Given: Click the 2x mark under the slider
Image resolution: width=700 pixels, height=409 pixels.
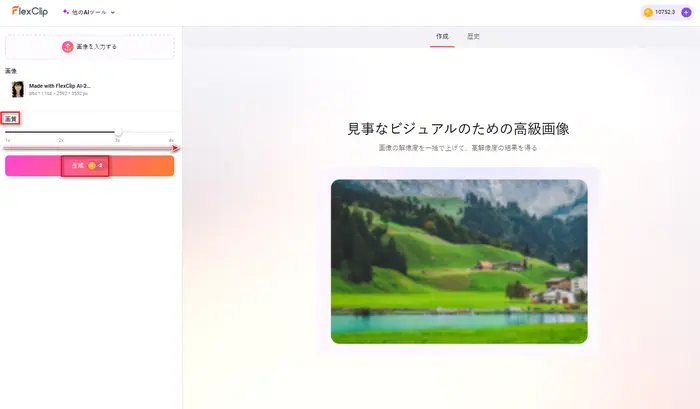Looking at the screenshot, I should tap(61, 140).
